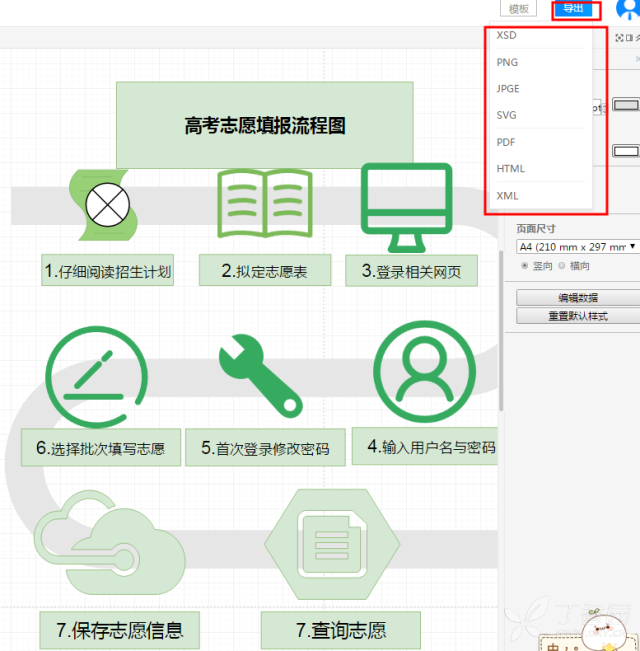This screenshot has height=651, width=640.
Task: Click the 编辑数据 button
Action: pyautogui.click(x=578, y=298)
